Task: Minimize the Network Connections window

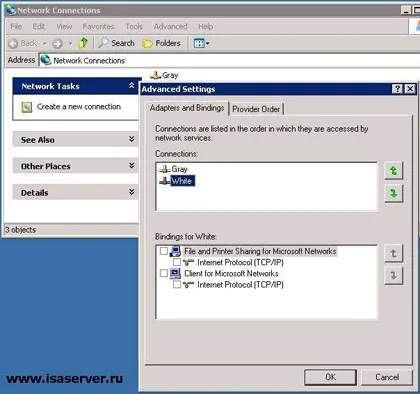Action: [x=406, y=10]
